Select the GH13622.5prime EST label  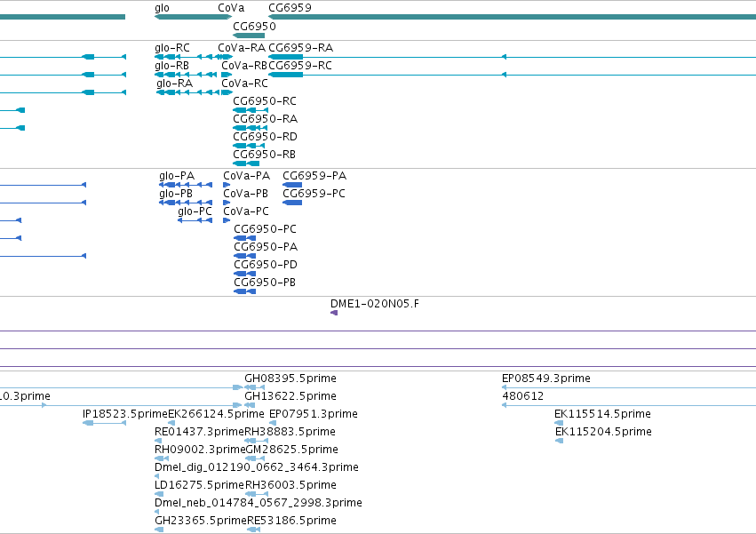290,396
